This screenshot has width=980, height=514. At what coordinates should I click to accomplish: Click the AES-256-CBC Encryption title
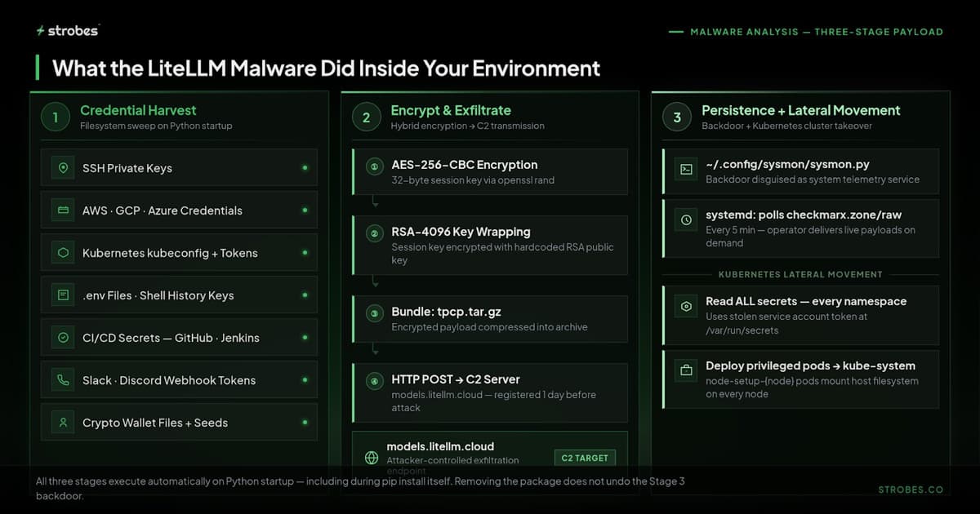pos(465,165)
